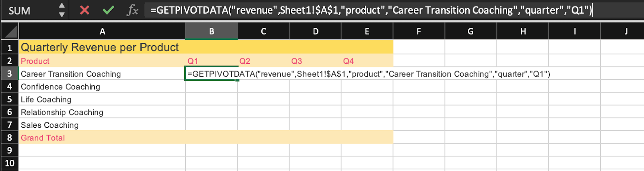The height and width of the screenshot is (171, 644).
Task: Click the Sales Coaching cell
Action: click(x=50, y=125)
